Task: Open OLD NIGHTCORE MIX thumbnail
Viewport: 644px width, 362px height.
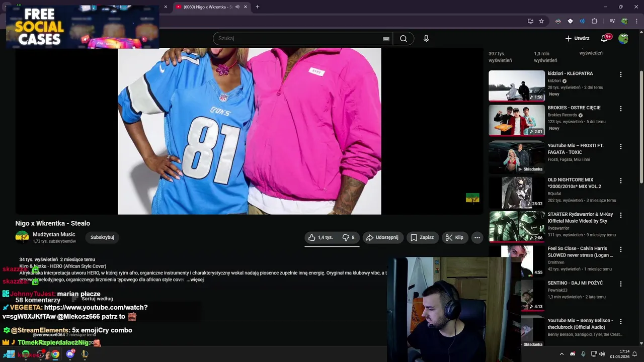Action: click(x=517, y=192)
